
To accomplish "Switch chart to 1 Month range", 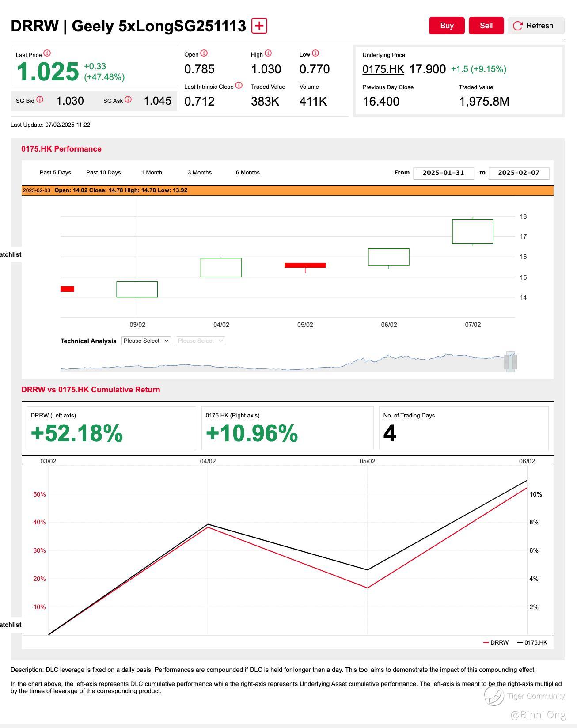I will coord(152,173).
